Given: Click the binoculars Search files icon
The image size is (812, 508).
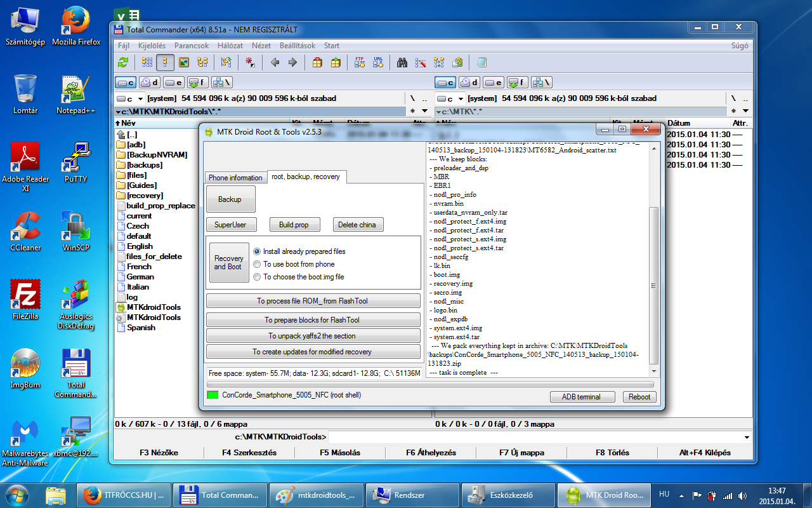Looking at the screenshot, I should click(x=402, y=62).
